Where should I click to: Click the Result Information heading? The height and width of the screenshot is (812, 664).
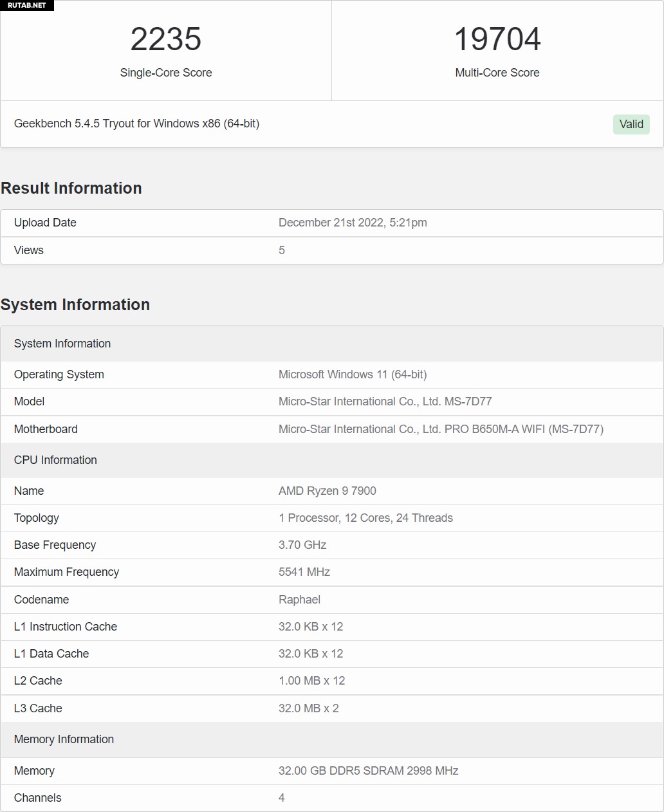tap(71, 189)
